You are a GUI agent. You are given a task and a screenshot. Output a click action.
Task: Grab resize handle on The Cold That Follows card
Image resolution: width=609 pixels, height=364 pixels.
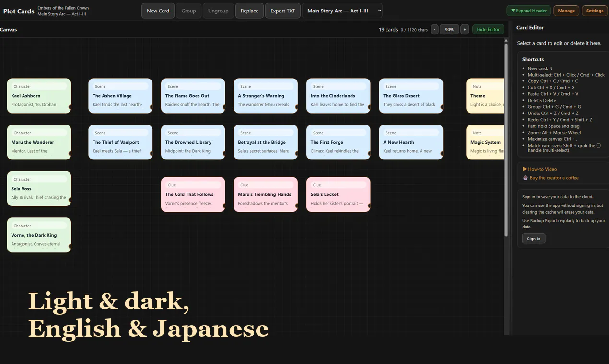coord(224,206)
